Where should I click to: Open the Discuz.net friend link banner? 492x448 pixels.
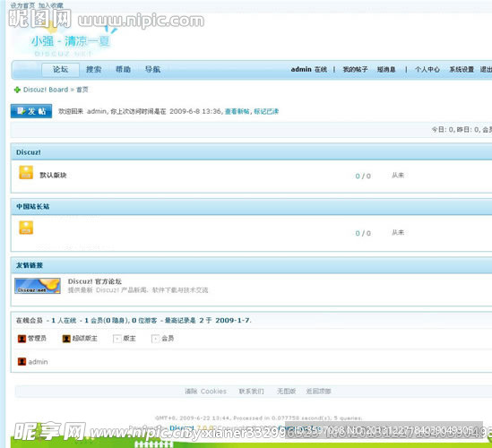tap(38, 286)
